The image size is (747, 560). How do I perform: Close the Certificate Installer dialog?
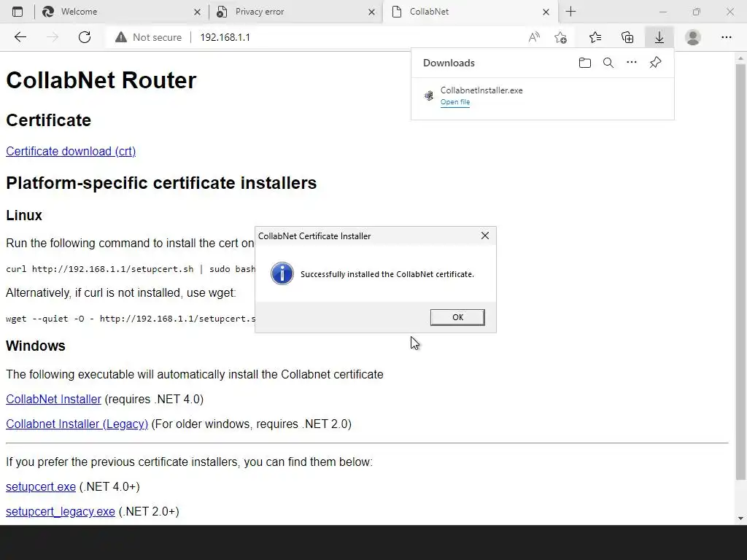click(x=485, y=236)
